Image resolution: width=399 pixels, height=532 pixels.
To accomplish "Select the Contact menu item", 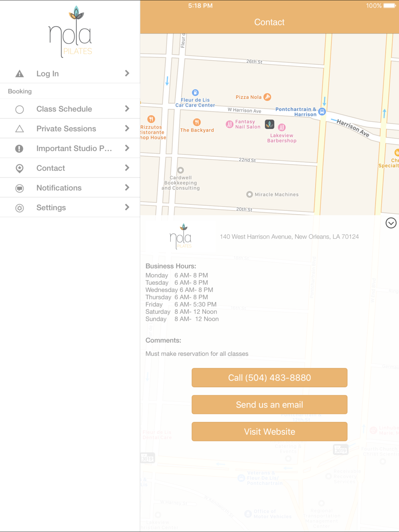I will [70, 168].
